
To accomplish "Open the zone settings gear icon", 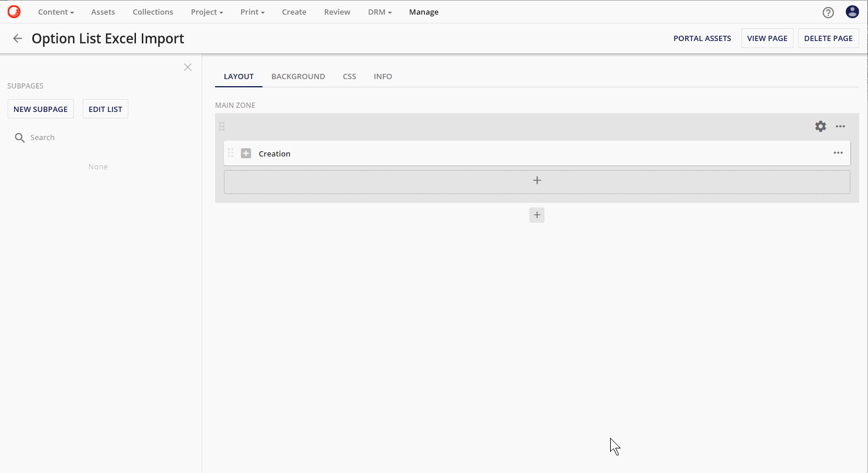I will pos(820,126).
